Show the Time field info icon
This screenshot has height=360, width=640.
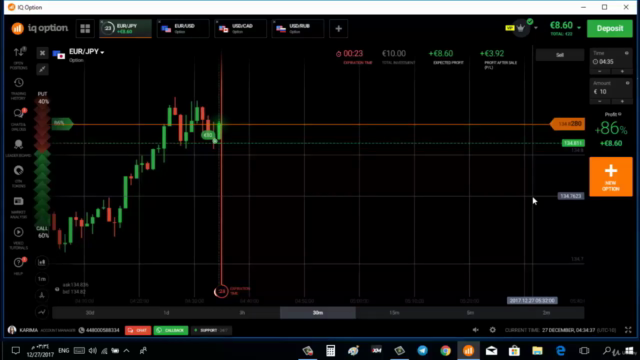(x=627, y=53)
